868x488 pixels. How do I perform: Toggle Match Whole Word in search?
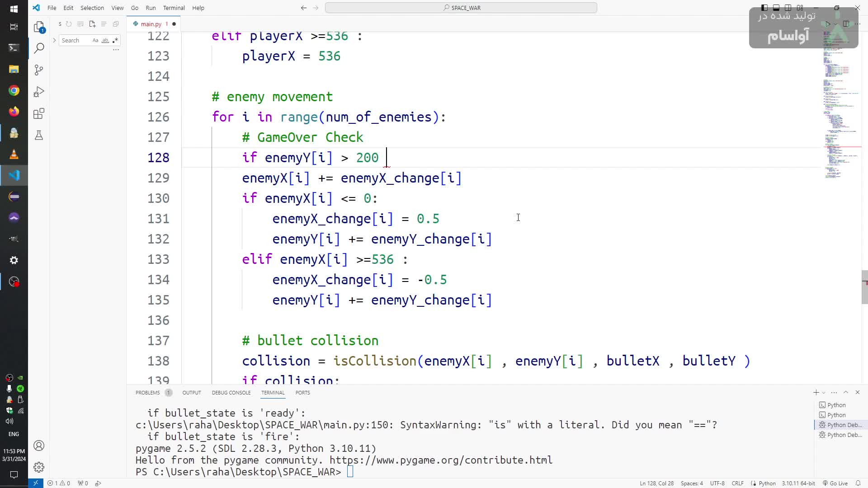pos(105,40)
